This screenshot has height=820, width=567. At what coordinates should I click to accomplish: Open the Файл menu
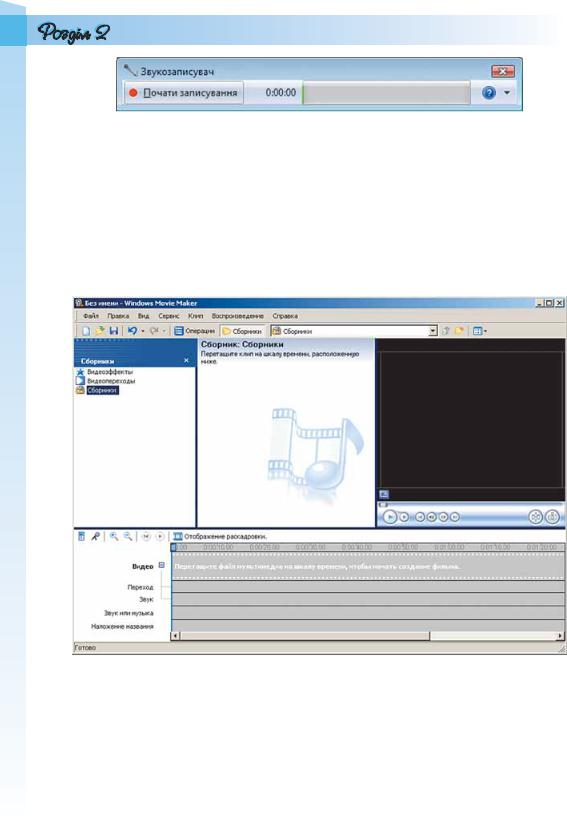[90, 316]
